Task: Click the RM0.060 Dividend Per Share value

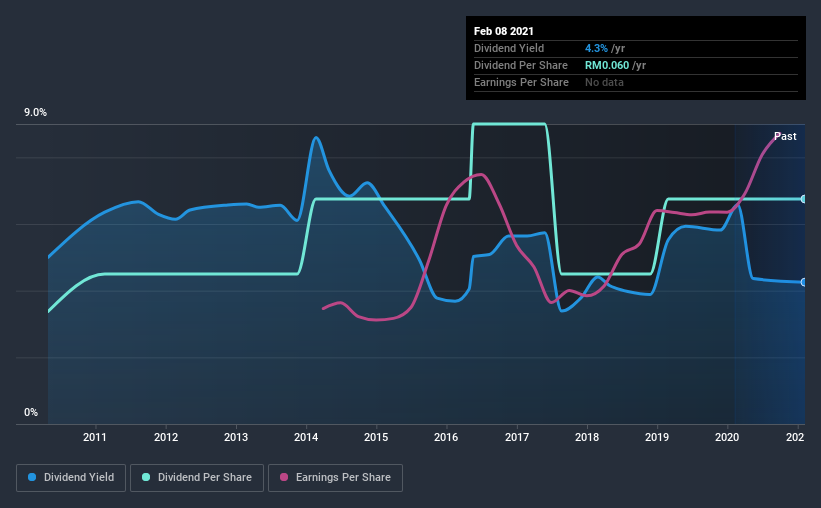Action: (607, 65)
